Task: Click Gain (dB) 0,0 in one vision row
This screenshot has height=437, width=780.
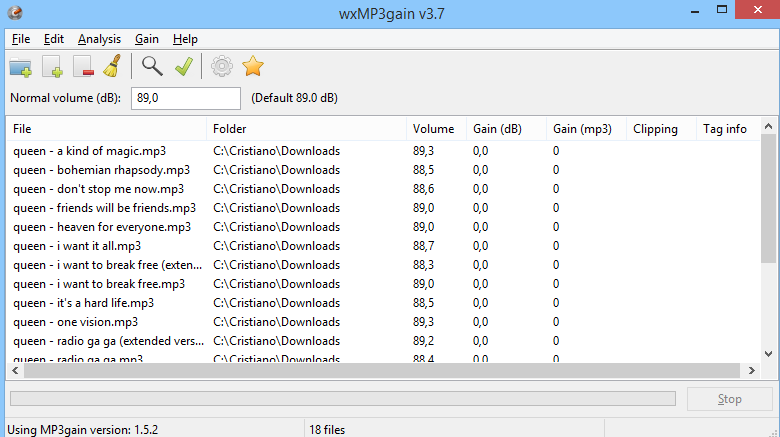Action: (x=481, y=322)
